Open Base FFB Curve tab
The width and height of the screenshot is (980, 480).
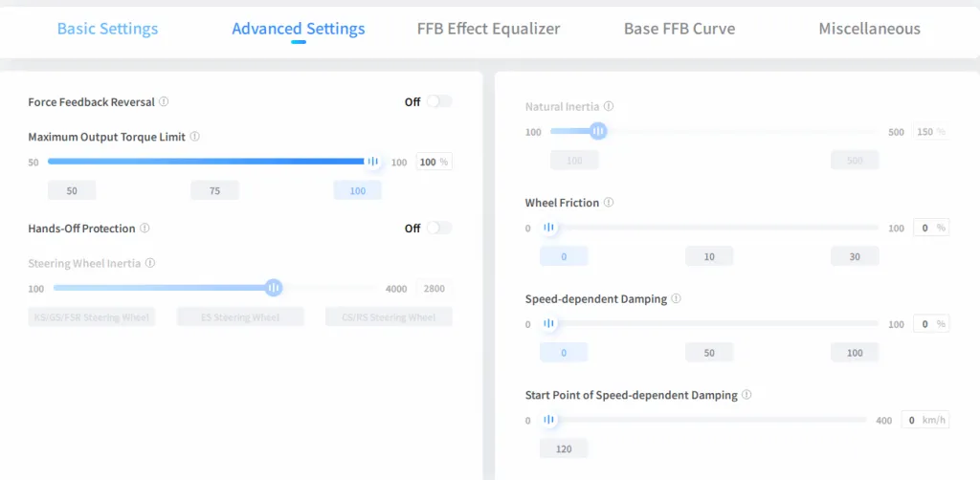pyautogui.click(x=679, y=29)
